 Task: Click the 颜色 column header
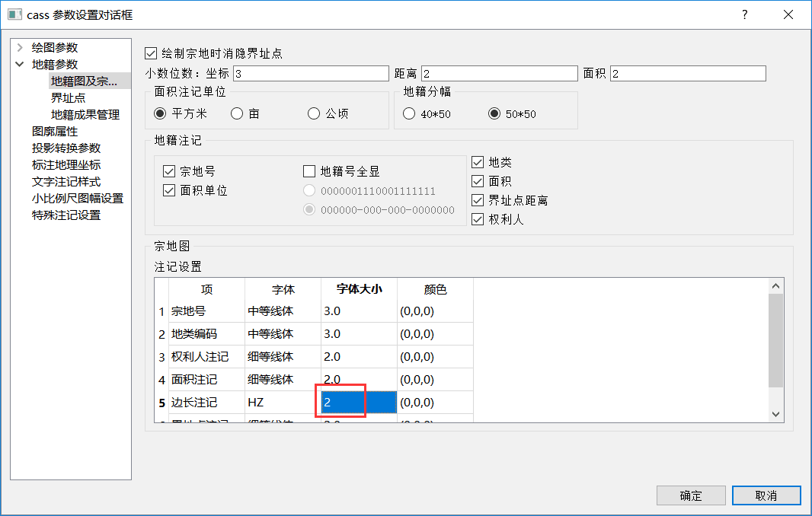[x=435, y=289]
